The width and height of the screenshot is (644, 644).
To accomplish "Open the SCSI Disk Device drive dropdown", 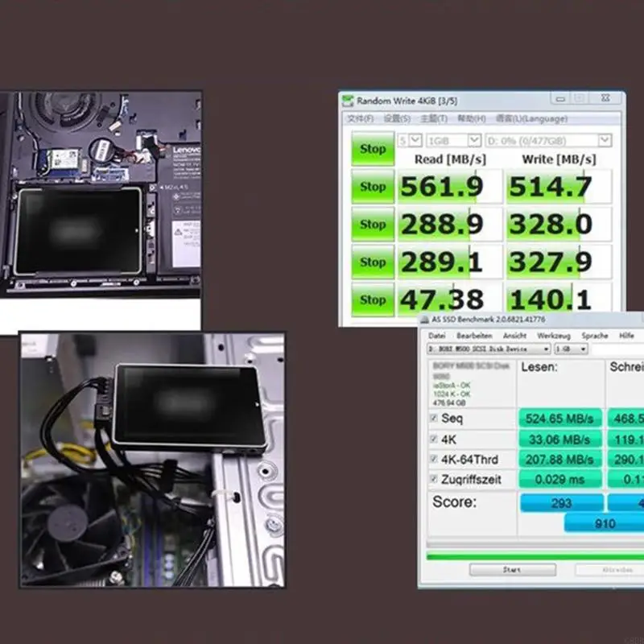I will coord(489,349).
